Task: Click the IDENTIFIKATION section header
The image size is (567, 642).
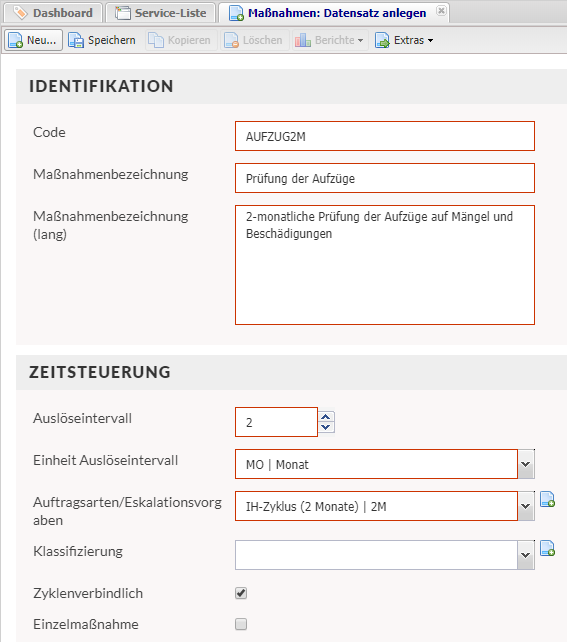Action: tap(101, 86)
